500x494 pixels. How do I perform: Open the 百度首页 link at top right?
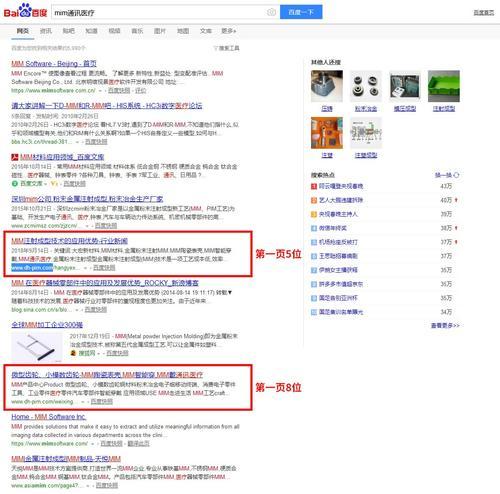click(x=484, y=13)
